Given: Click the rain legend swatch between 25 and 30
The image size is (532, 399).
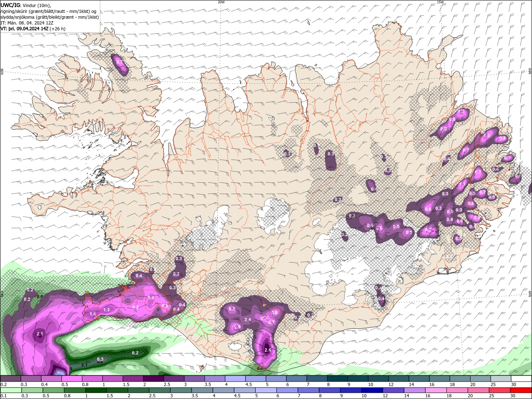Looking at the screenshot, I should 500,390.
